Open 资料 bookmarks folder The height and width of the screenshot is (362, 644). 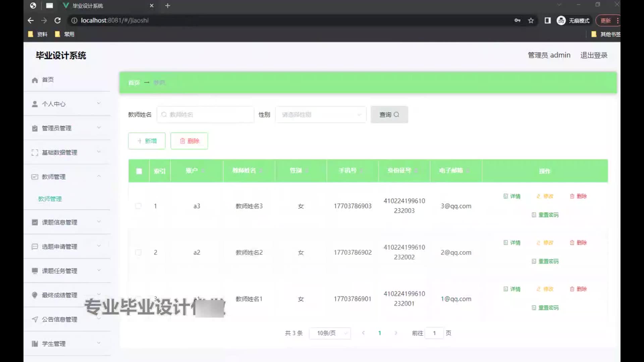[38, 34]
